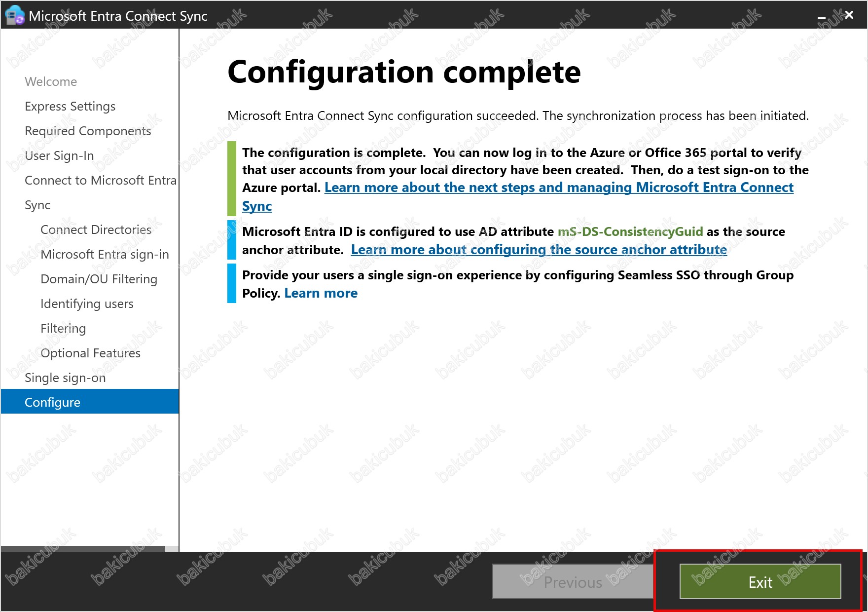Close the wizard with the X button
The width and height of the screenshot is (868, 612).
pyautogui.click(x=849, y=15)
